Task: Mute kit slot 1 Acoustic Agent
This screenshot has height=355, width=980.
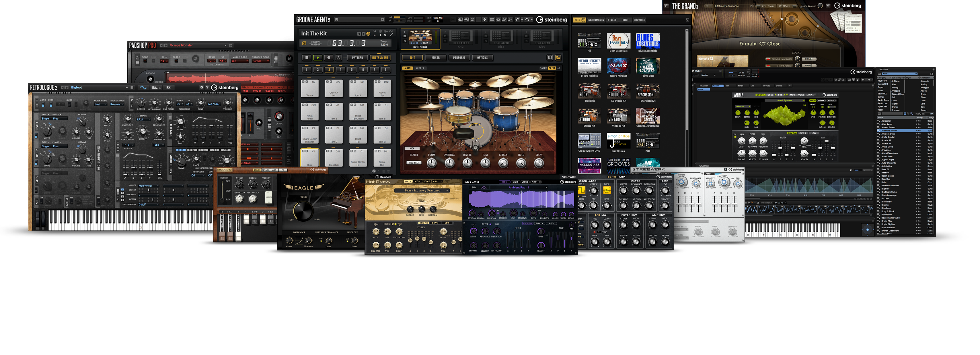Action: [x=405, y=36]
